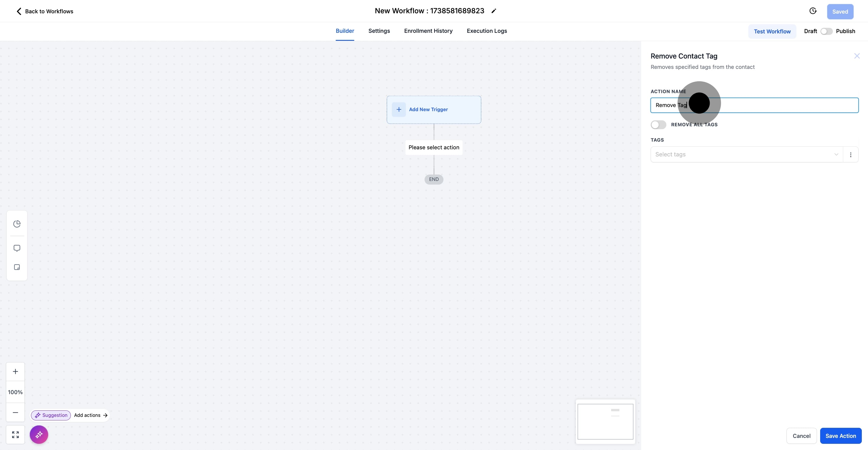This screenshot has width=868, height=450.
Task: Enable the Remove All Tags switch
Action: (658, 125)
